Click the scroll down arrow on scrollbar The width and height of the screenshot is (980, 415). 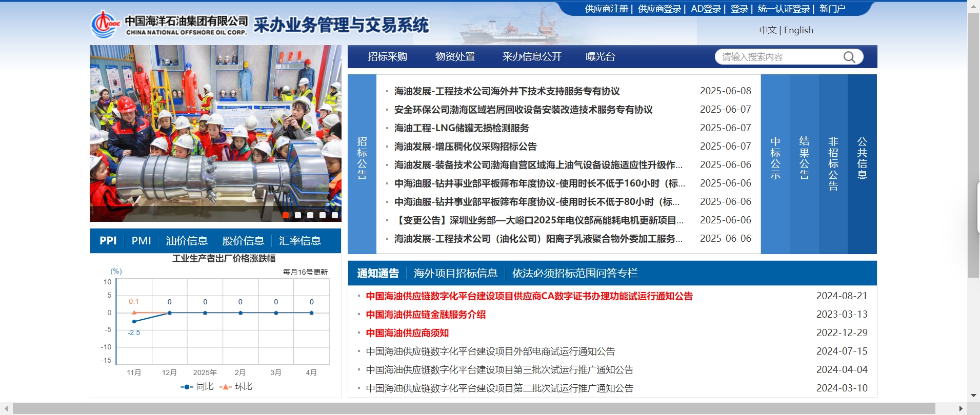pos(973,396)
